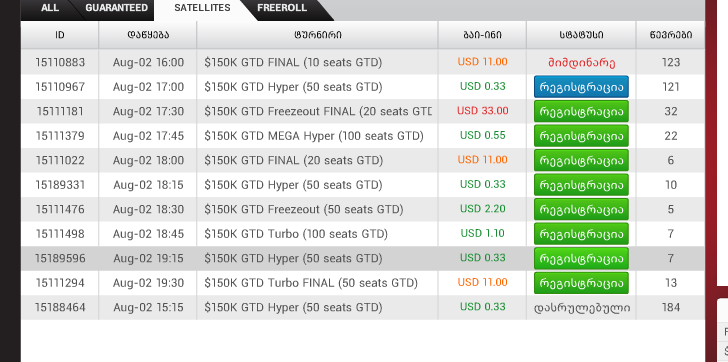Sort by the buy-in column header
This screenshot has height=362, width=728.
click(x=482, y=35)
